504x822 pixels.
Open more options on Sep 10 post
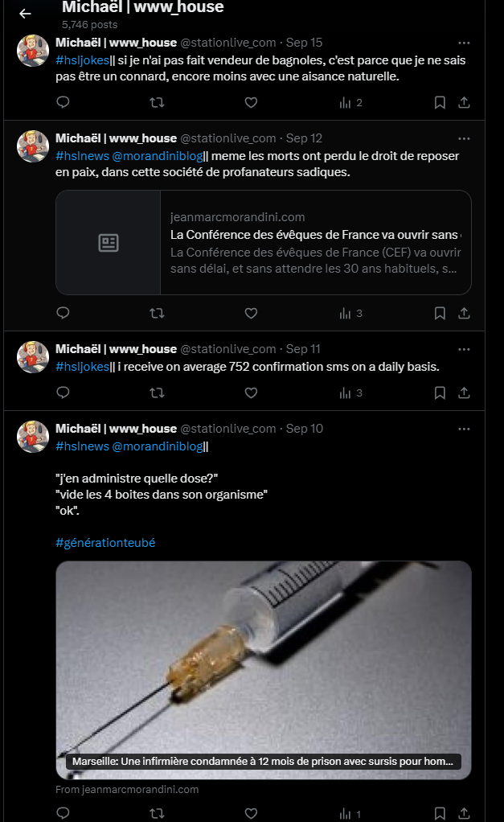tap(464, 429)
